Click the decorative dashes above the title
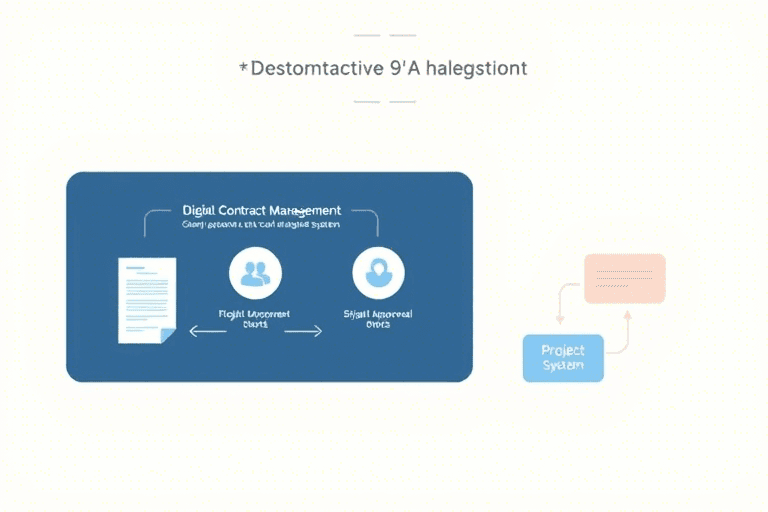Image resolution: width=768 pixels, height=512 pixels. (x=384, y=36)
